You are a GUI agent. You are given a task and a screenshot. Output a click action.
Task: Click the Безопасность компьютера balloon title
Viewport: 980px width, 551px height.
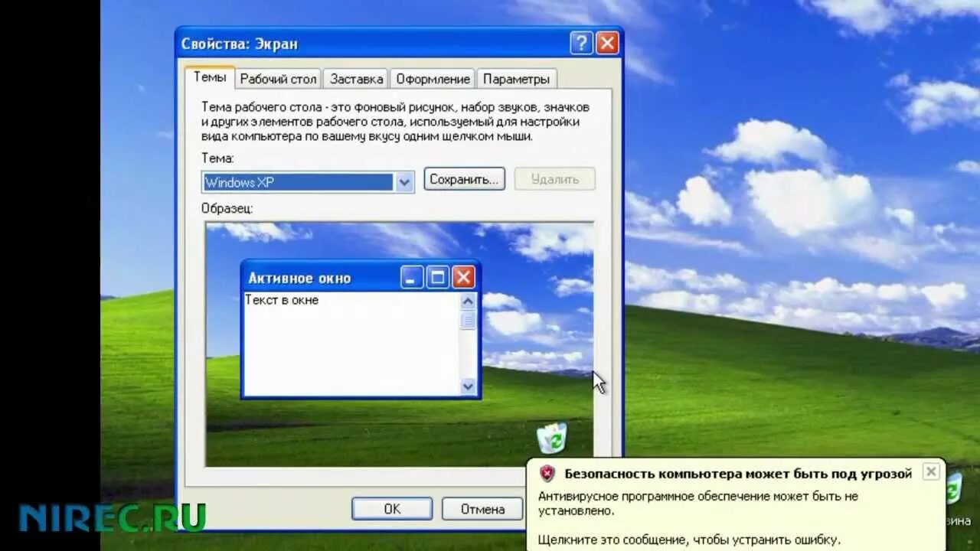tap(738, 474)
